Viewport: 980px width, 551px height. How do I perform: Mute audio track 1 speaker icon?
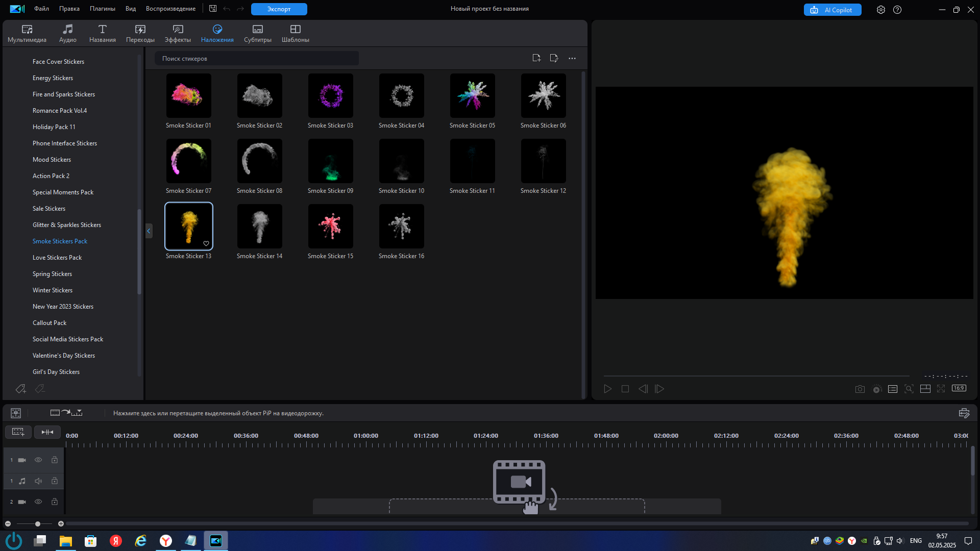[x=38, y=481]
